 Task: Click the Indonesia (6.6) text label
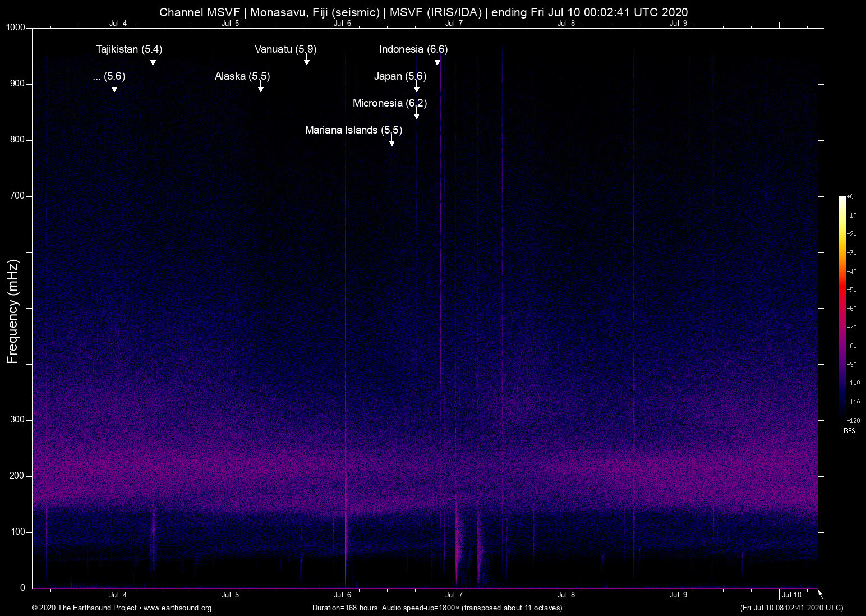[413, 49]
